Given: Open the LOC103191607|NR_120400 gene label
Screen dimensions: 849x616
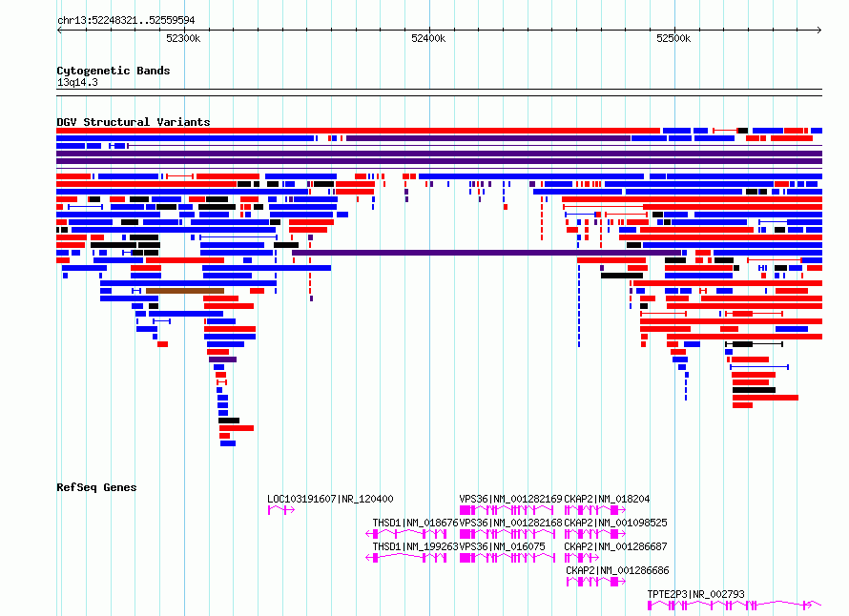Looking at the screenshot, I should pyautogui.click(x=330, y=499).
